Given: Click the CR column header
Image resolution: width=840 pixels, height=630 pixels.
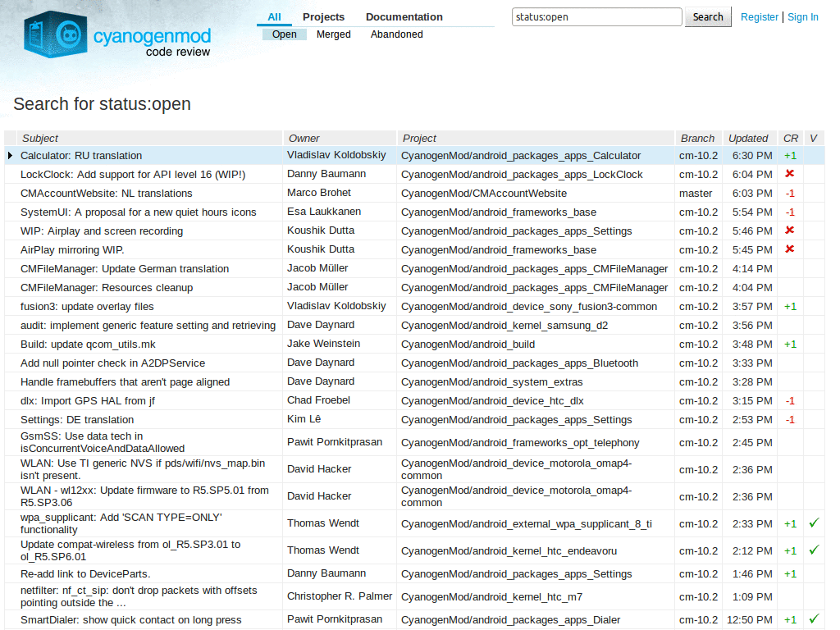Looking at the screenshot, I should pyautogui.click(x=791, y=138).
